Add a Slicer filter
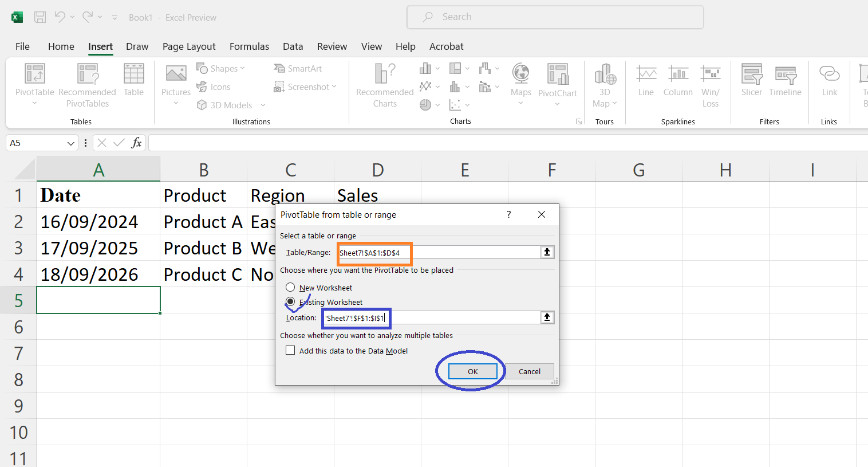 tap(752, 80)
